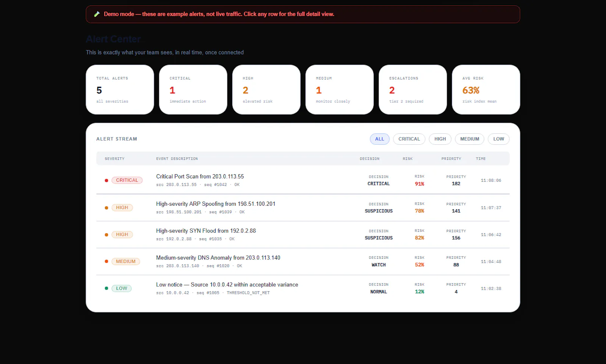Filter the alert stream by LOW
The image size is (606, 364).
(498, 139)
